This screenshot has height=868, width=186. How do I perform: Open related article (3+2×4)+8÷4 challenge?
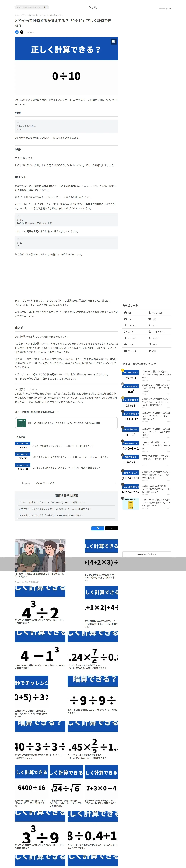[55, 509]
